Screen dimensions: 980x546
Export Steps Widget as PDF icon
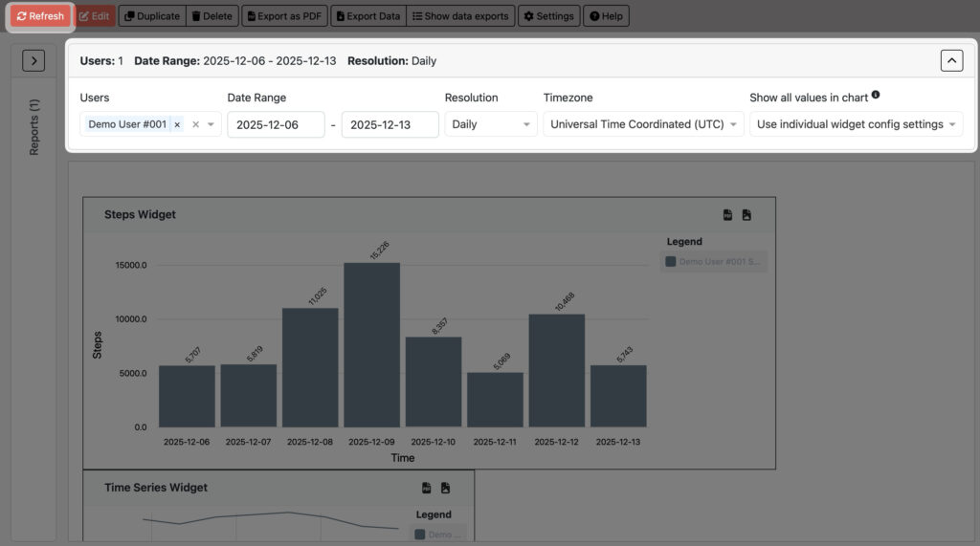click(727, 215)
